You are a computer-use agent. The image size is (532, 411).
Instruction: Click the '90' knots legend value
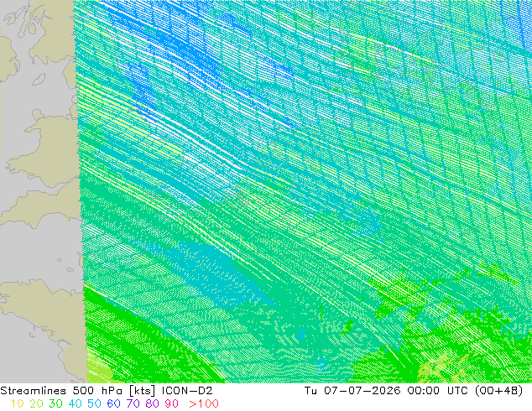(x=172, y=403)
